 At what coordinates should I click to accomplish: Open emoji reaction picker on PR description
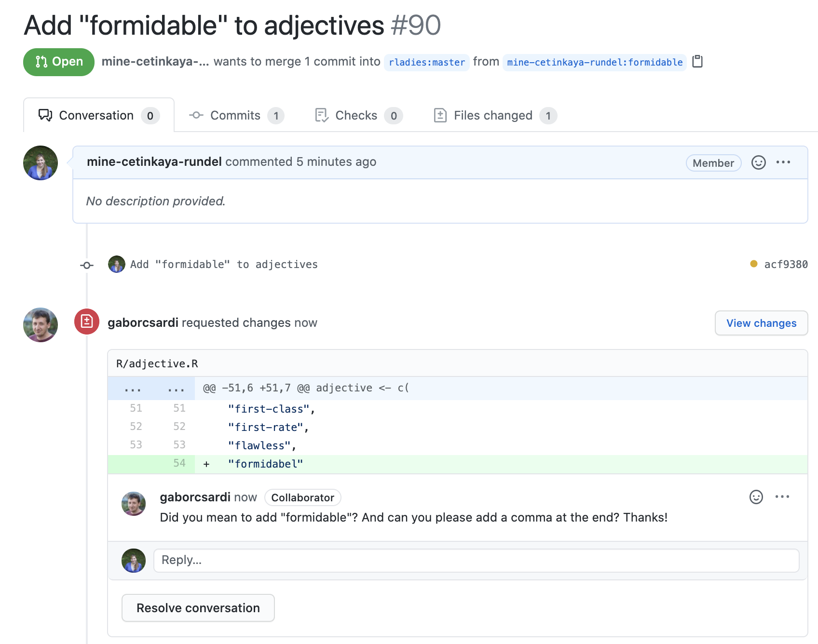(758, 162)
